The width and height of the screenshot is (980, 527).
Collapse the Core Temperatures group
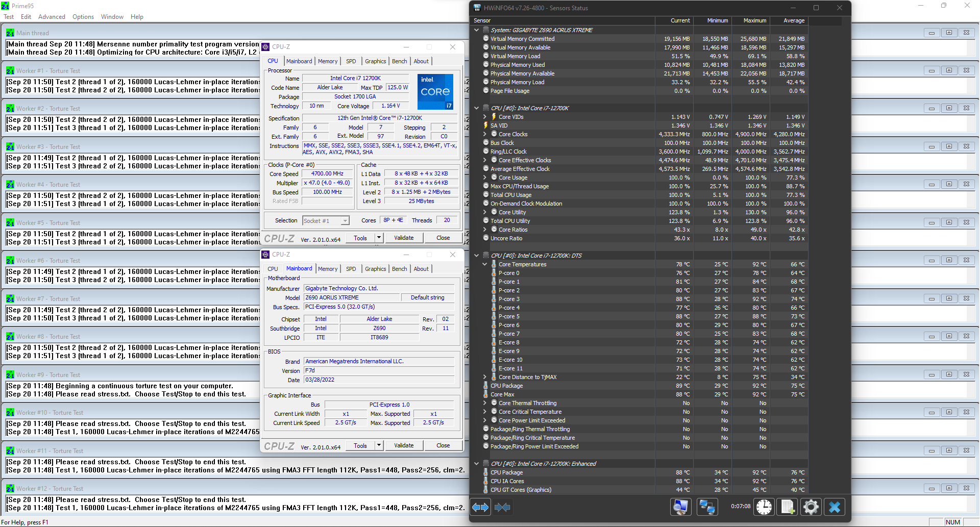pos(485,264)
